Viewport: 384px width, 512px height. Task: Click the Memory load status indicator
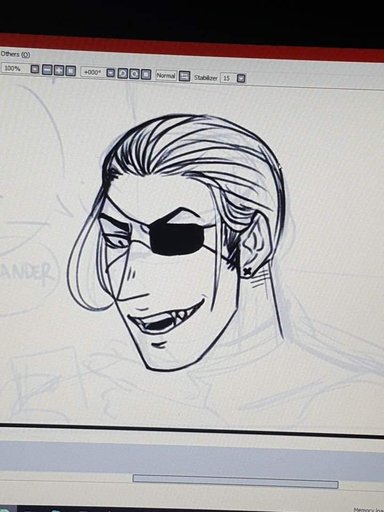click(368, 510)
